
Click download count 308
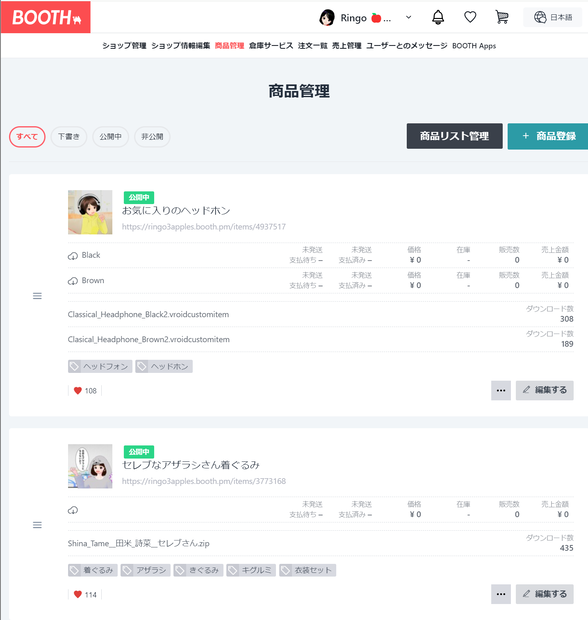pos(567,319)
